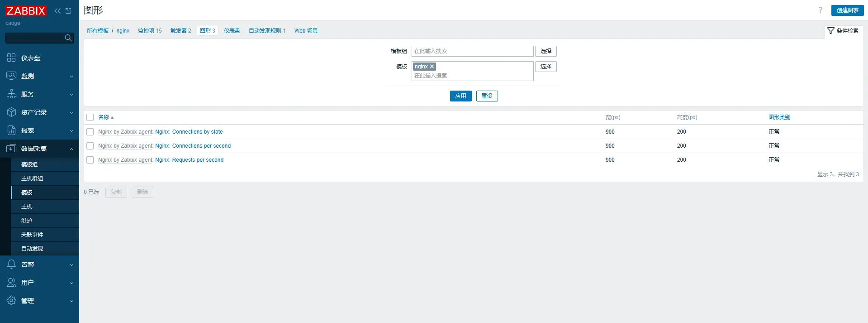Open Nginx by Zabbix agent link in first row

click(125, 132)
